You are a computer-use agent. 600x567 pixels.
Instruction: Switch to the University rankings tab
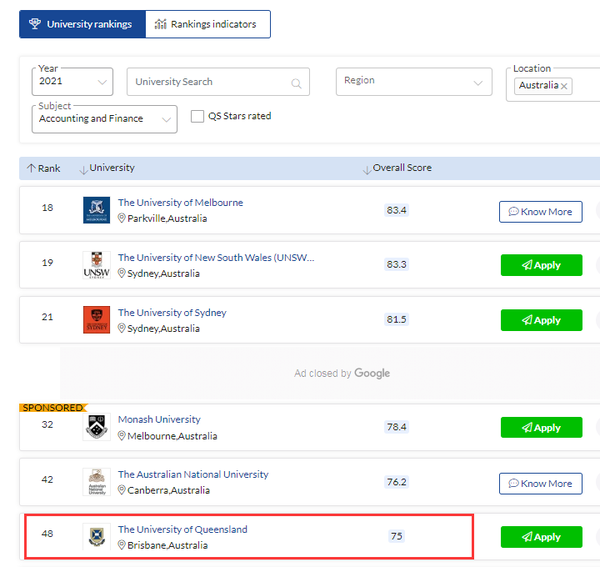pos(82,24)
